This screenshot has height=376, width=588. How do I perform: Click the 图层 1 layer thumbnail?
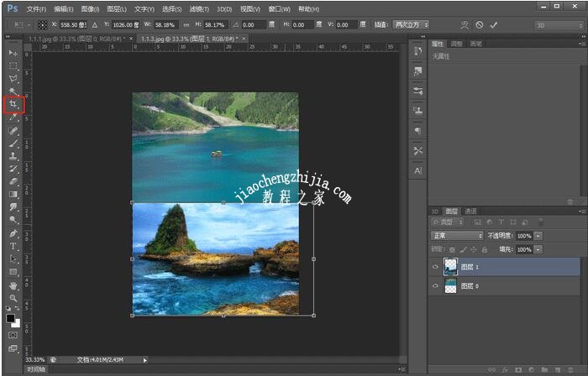pyautogui.click(x=450, y=266)
